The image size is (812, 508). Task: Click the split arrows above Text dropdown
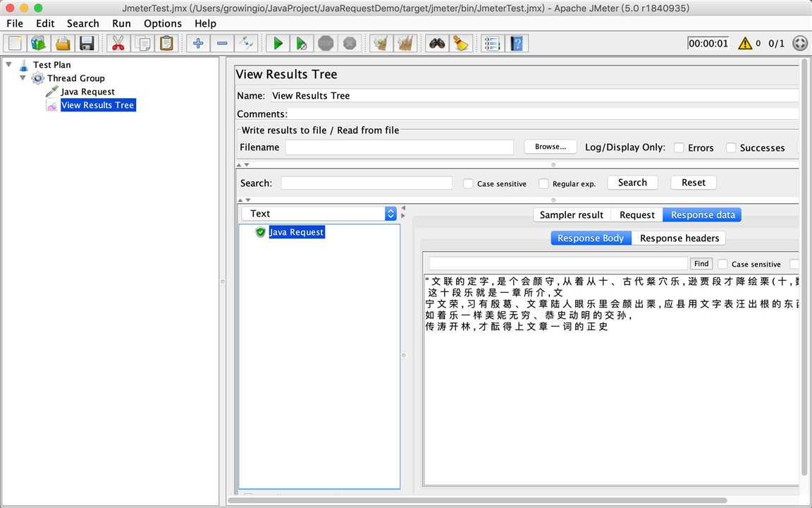(244, 200)
